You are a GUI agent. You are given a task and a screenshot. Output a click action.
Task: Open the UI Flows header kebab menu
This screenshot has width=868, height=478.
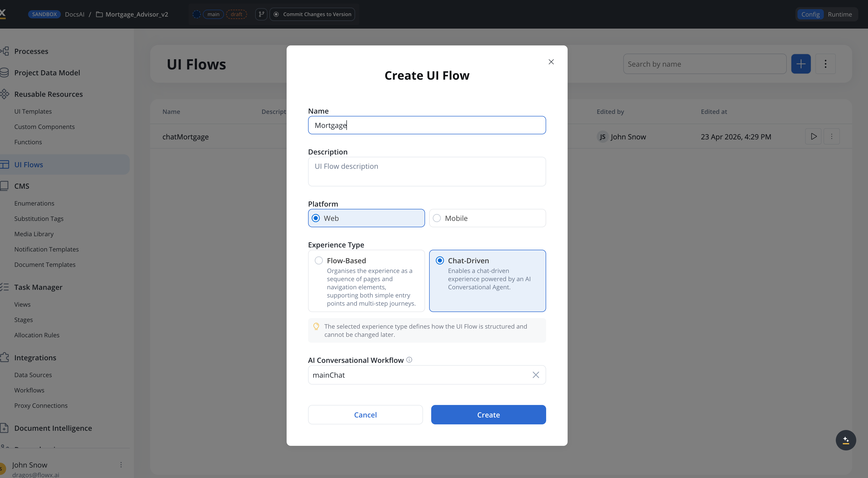point(825,64)
